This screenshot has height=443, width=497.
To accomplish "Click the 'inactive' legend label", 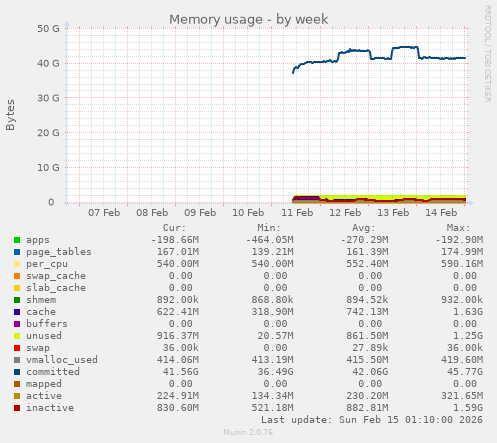I will pyautogui.click(x=50, y=408).
